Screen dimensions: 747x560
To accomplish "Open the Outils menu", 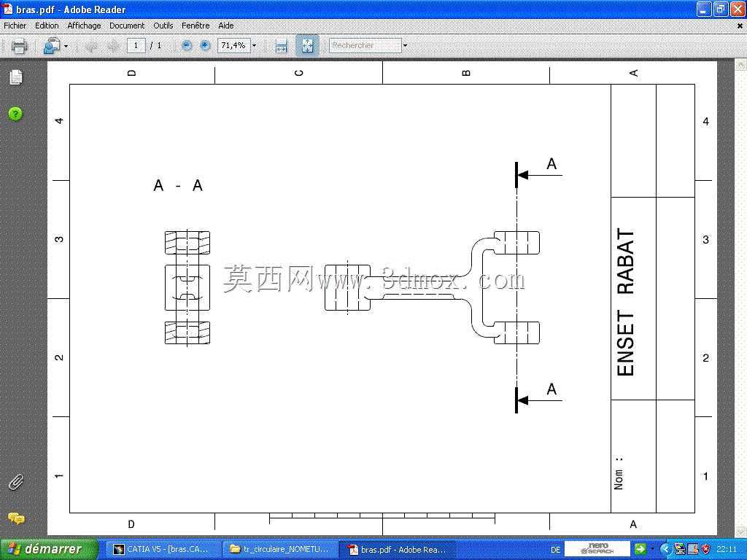I will pyautogui.click(x=163, y=26).
